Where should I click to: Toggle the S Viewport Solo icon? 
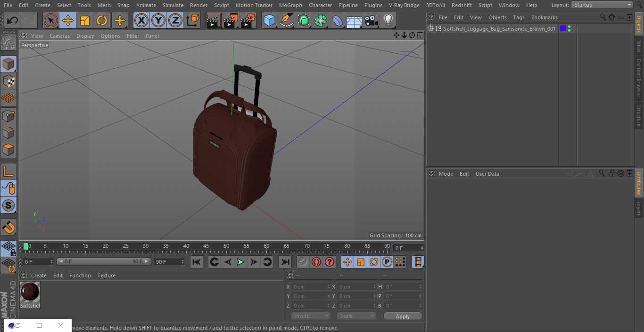click(8, 205)
